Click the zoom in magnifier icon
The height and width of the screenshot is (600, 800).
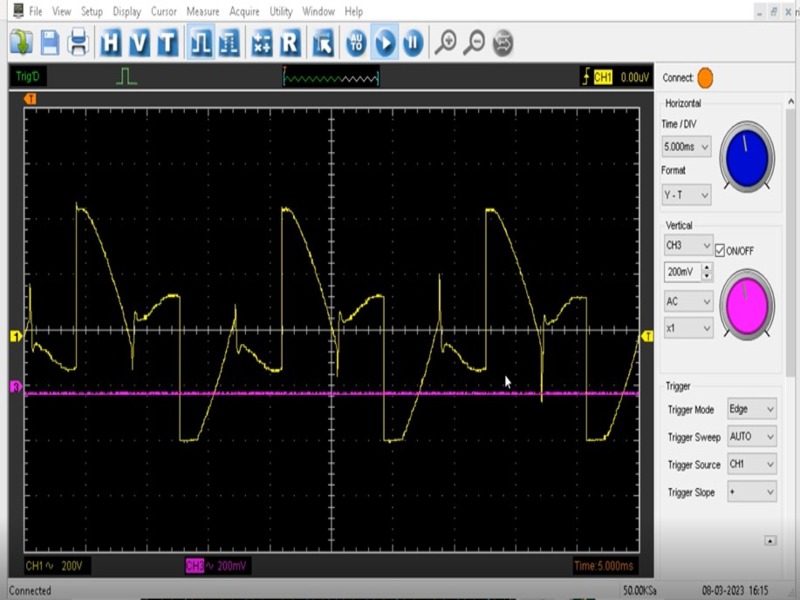click(x=445, y=42)
